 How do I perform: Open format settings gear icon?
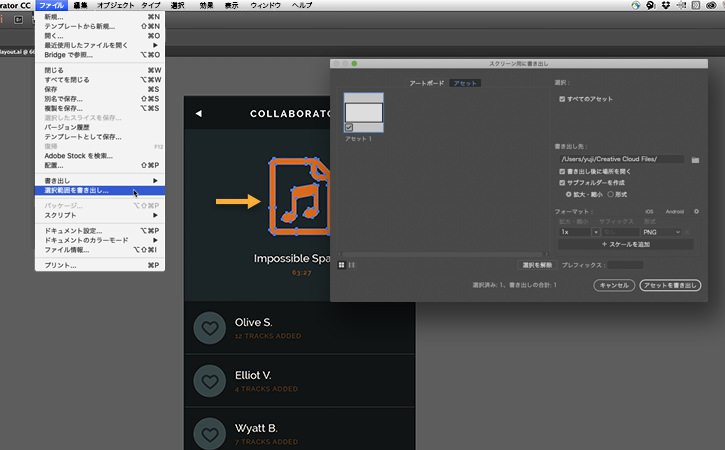coord(696,211)
